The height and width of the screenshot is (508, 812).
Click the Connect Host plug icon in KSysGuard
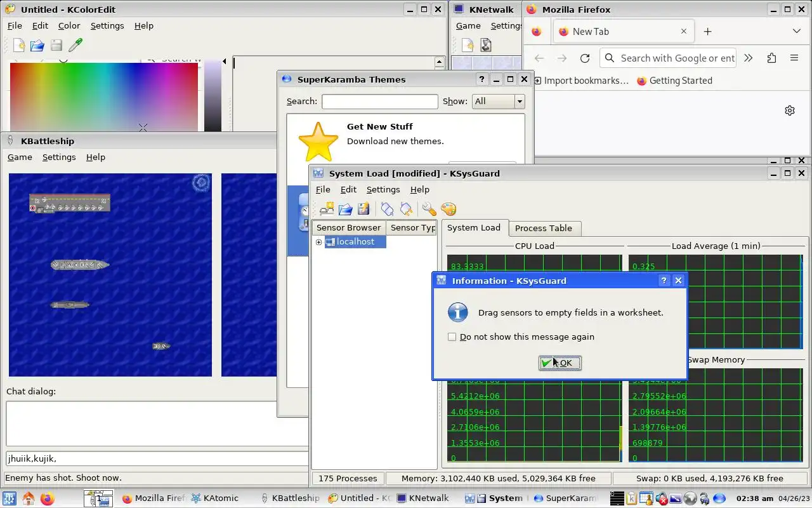click(387, 209)
